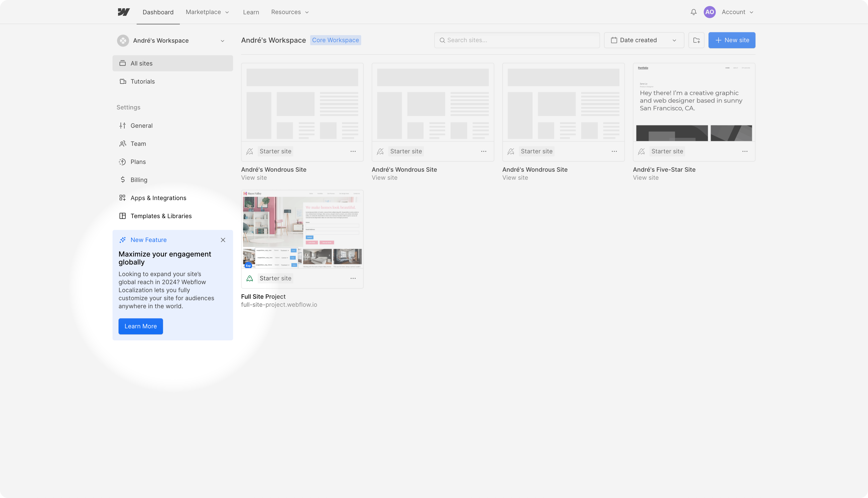Click the AO avatar
Image resolution: width=868 pixels, height=498 pixels.
click(710, 12)
